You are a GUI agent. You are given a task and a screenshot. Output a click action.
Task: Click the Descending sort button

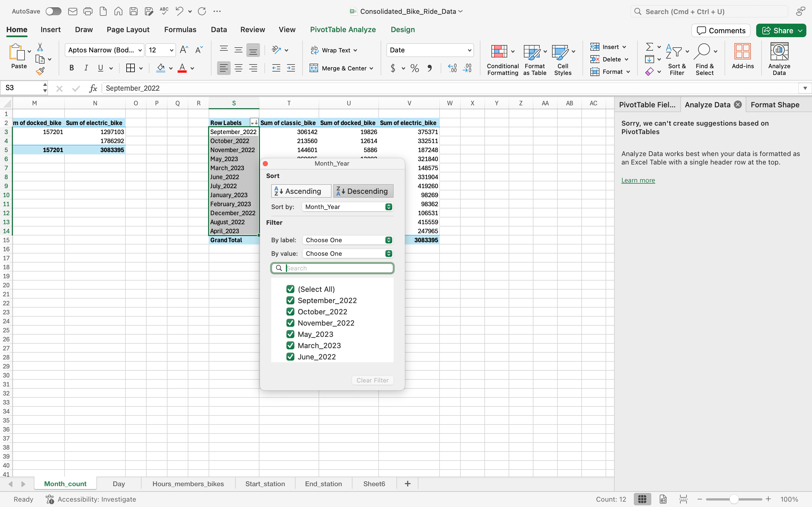click(363, 191)
